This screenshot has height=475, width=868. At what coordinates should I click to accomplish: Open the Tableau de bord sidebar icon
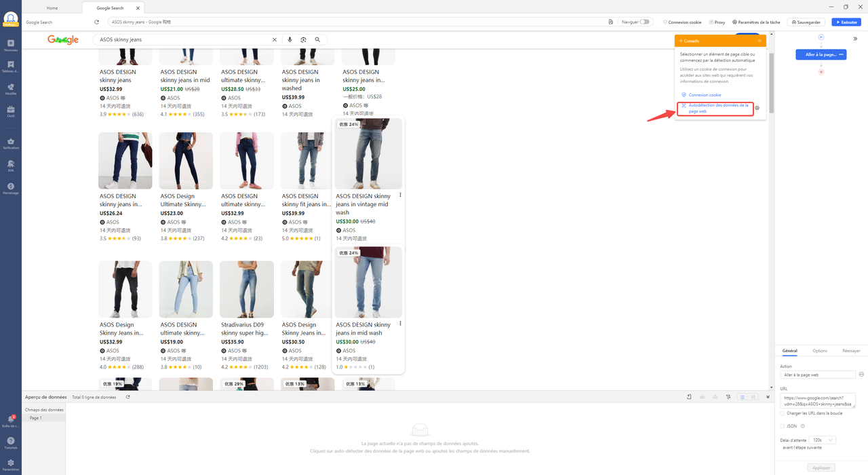(x=11, y=64)
